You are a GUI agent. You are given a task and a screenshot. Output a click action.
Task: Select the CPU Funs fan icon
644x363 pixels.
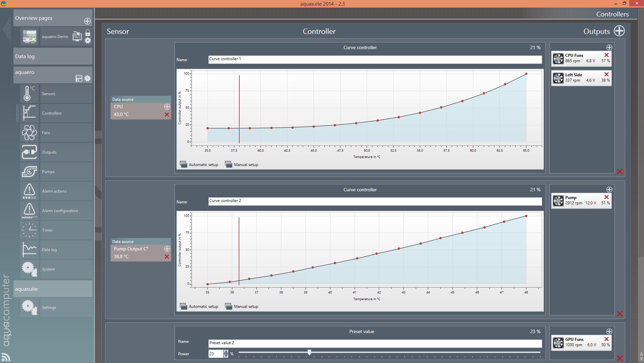[558, 58]
